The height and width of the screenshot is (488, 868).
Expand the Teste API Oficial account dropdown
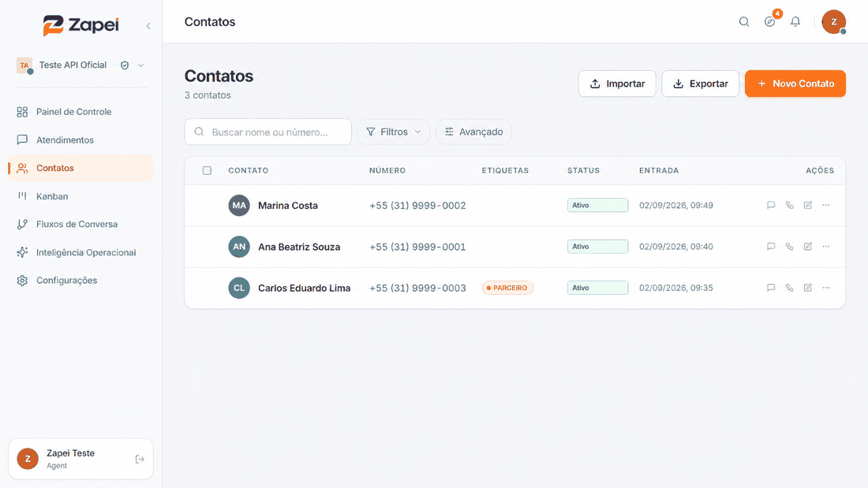click(140, 65)
